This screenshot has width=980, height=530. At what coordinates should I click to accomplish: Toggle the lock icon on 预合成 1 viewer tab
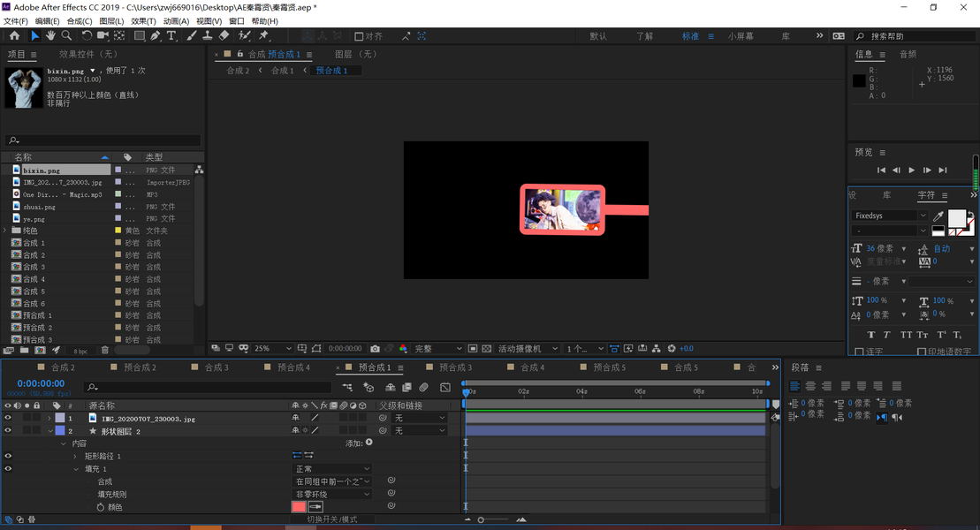[240, 55]
